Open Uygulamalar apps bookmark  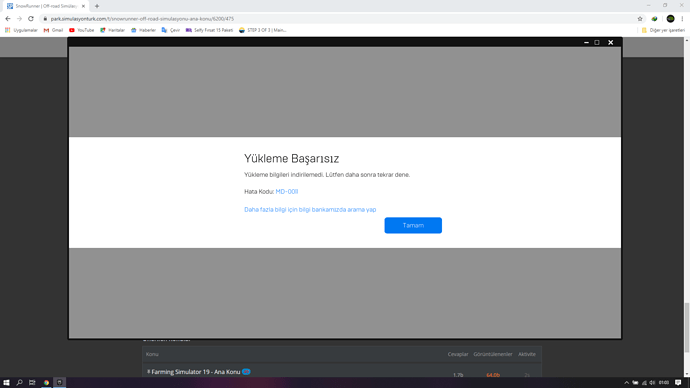pyautogui.click(x=21, y=30)
